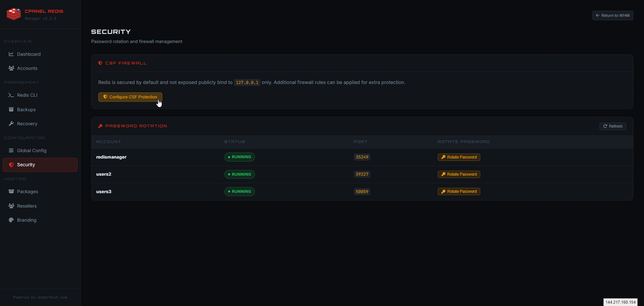Open Redis CLI via terminal icon

pyautogui.click(x=11, y=95)
